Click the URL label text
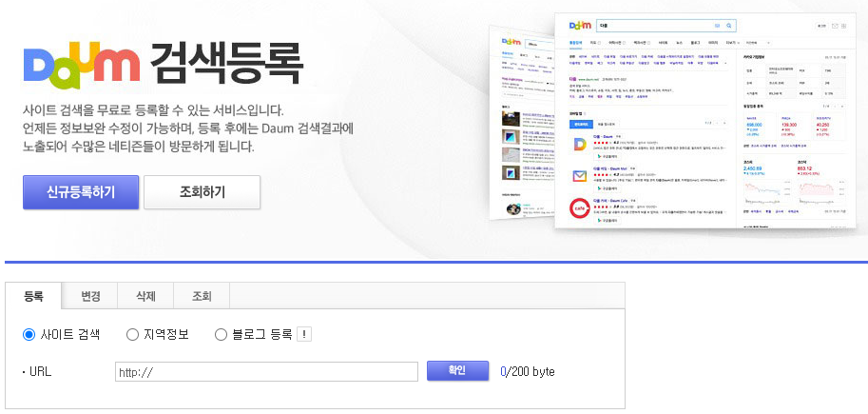 tap(40, 372)
